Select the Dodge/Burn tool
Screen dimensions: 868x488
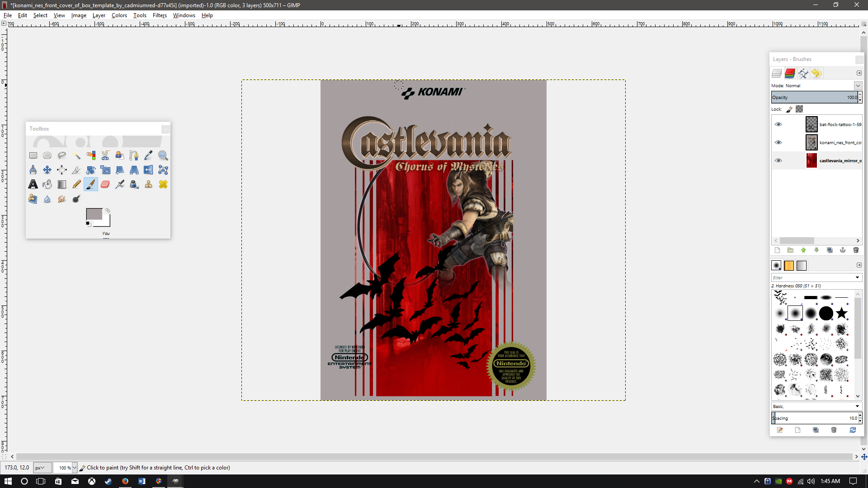click(76, 199)
